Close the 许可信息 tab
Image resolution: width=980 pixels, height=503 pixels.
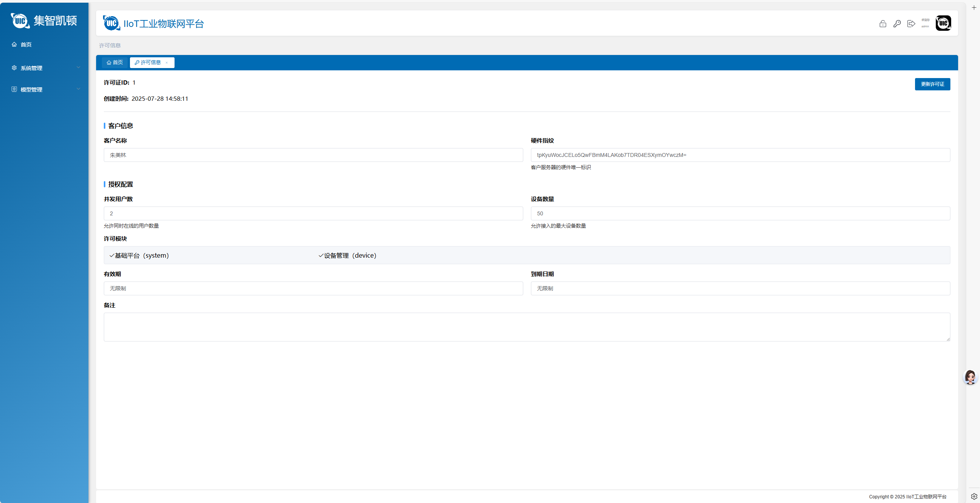[x=166, y=63]
